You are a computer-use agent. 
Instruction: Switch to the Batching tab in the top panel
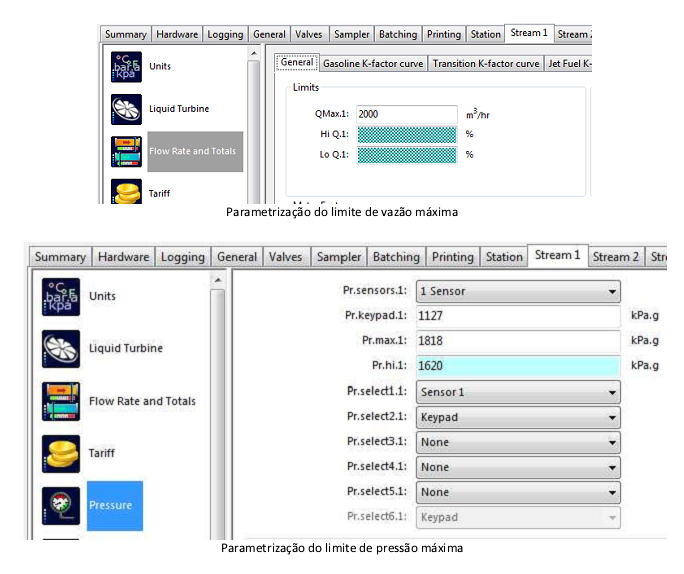[x=398, y=34]
